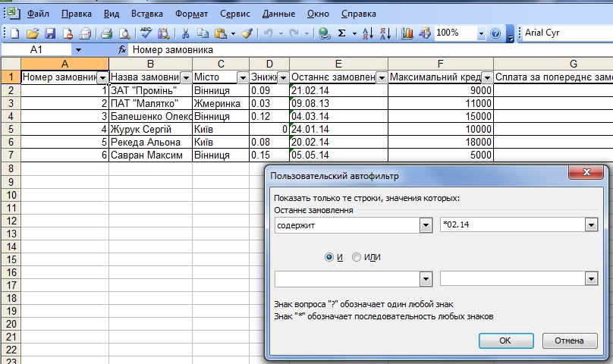Viewport: 613px width, 364px height.
Task: Print the sheet with the printer icon
Action: pos(106,33)
